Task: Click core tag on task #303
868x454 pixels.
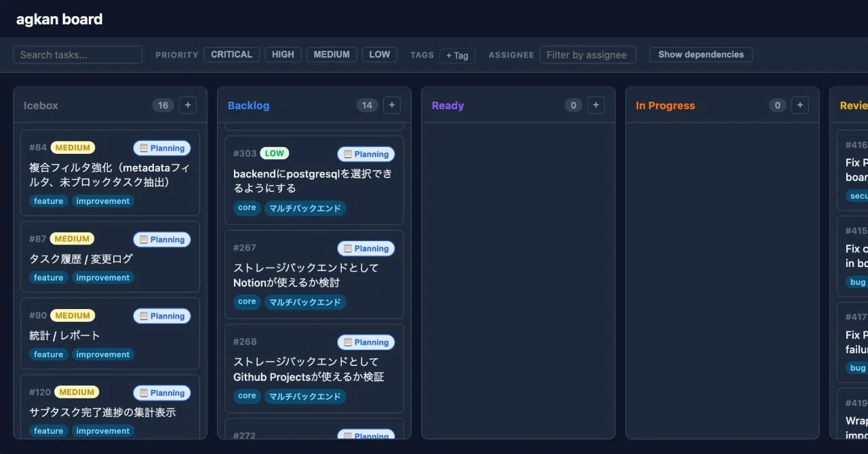Action: (247, 208)
